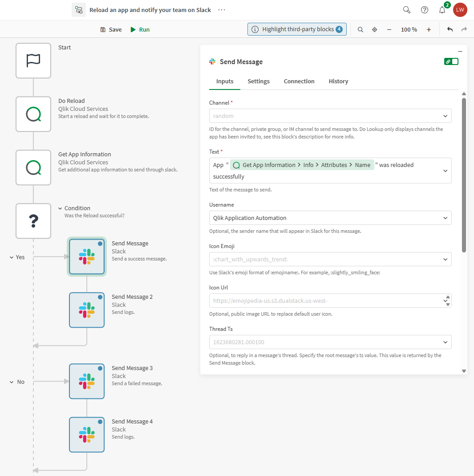The width and height of the screenshot is (474, 476).
Task: Collapse the Condition block details
Action: point(60,208)
